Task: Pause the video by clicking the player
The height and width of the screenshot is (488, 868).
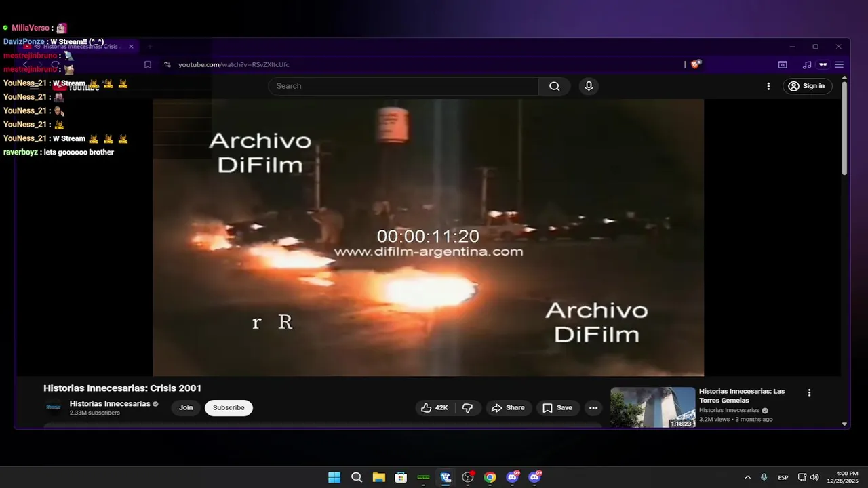Action: 428,237
